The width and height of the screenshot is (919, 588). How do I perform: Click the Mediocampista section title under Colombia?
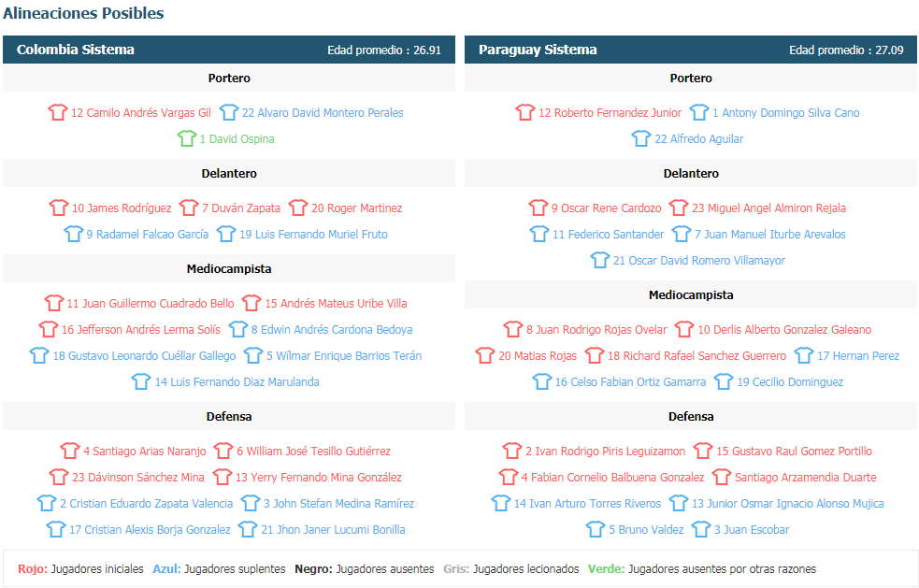229,269
